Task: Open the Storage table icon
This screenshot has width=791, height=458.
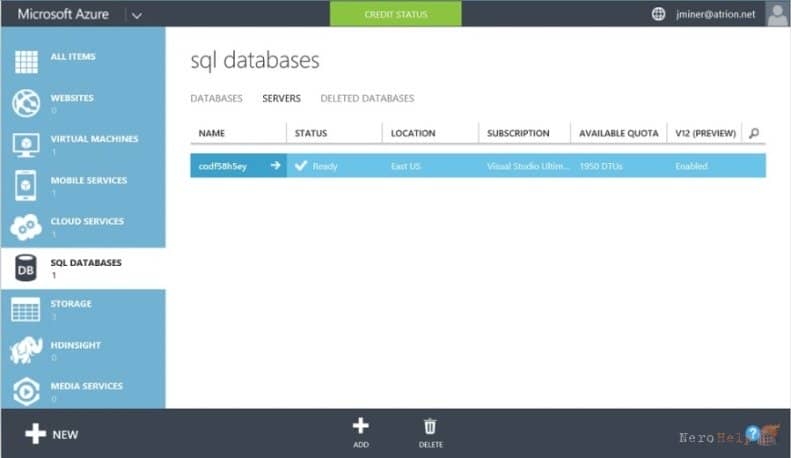Action: tap(26, 309)
